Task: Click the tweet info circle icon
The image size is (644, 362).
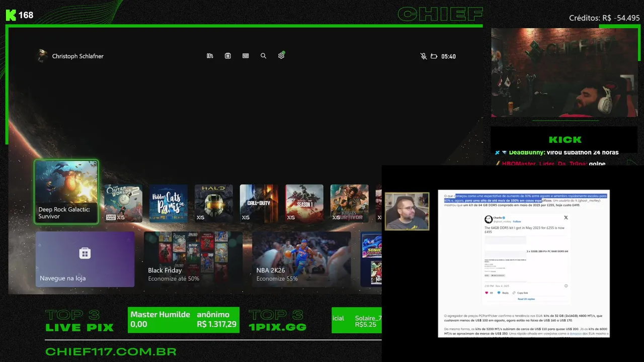Action: (566, 286)
